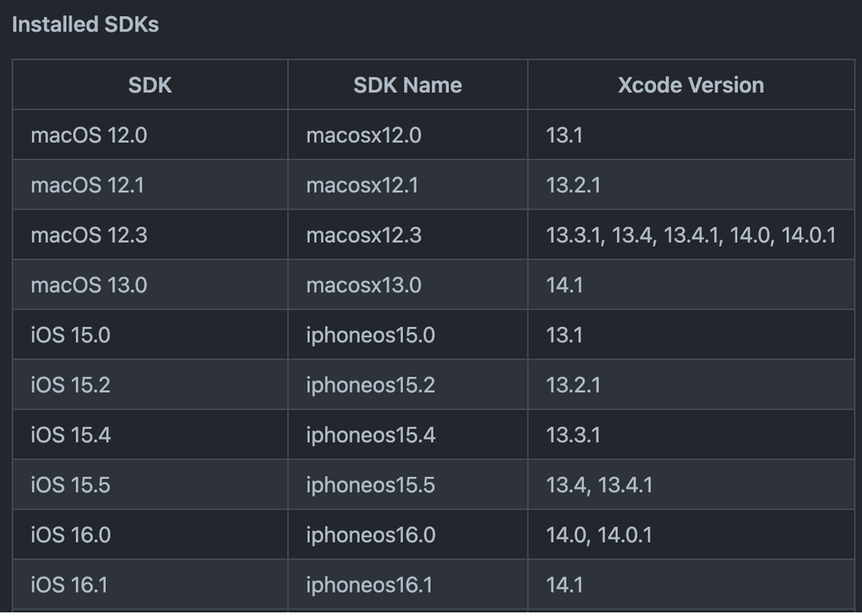Select the 'macOS 12.1' cell
Screen dimensions: 862x616
coord(150,184)
